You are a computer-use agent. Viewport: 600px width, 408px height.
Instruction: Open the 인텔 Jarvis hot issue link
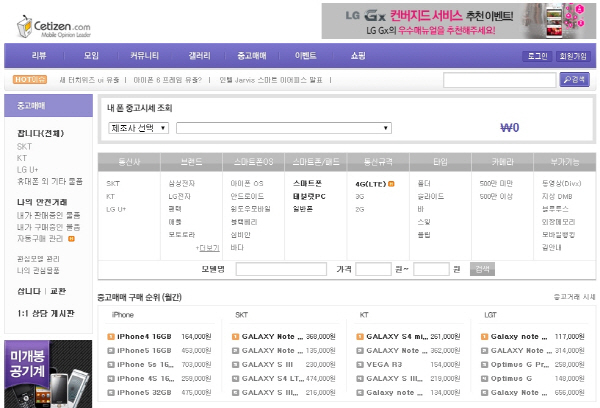point(271,80)
